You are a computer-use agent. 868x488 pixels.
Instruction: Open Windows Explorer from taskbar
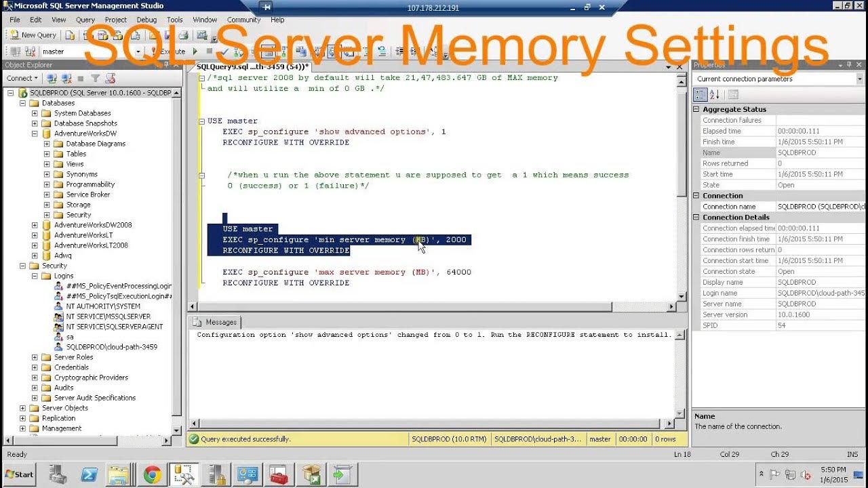(120, 474)
